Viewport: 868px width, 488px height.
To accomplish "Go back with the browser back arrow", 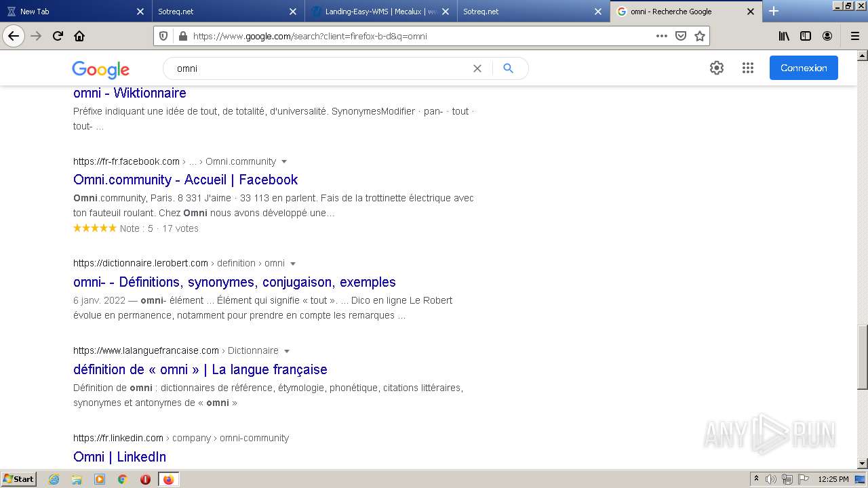I will pyautogui.click(x=14, y=36).
